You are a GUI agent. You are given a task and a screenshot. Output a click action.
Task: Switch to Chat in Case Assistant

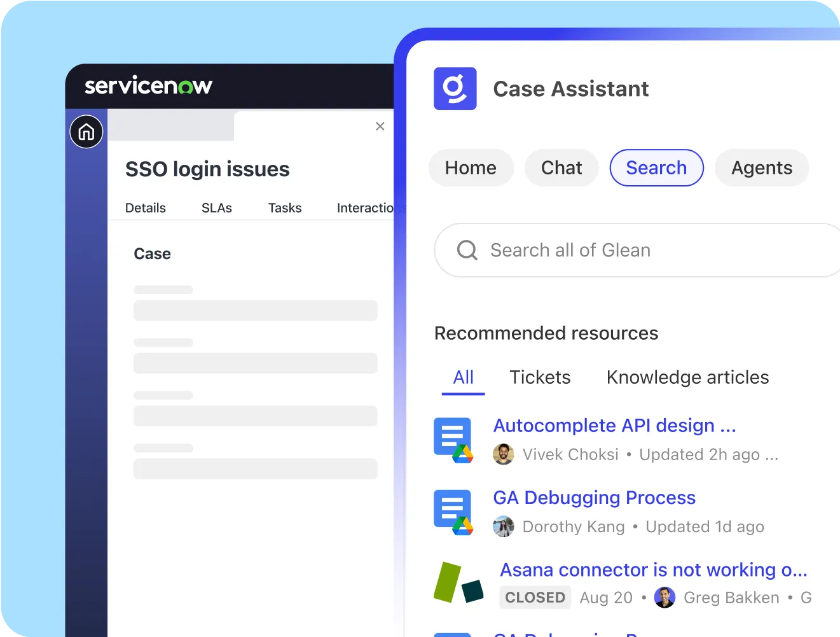coord(561,168)
